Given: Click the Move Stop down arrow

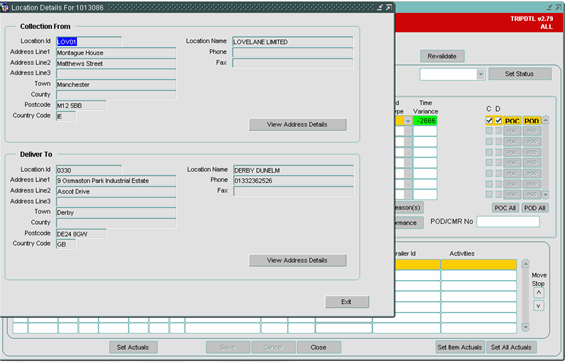Looking at the screenshot, I should point(538,306).
